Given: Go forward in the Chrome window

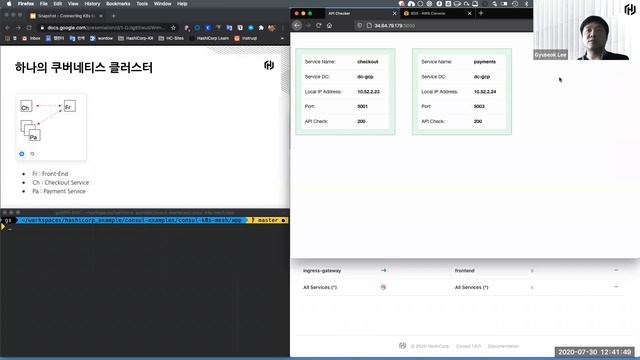Looking at the screenshot, I should click(18, 28).
